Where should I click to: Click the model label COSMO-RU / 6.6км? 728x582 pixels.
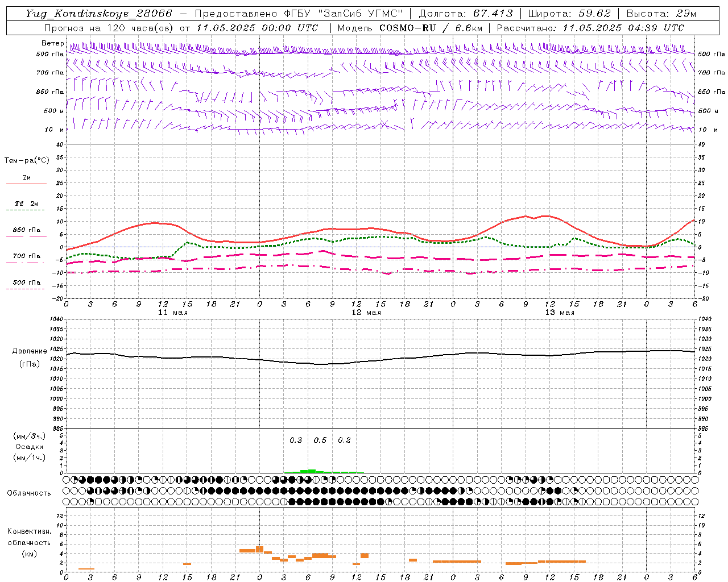[431, 28]
